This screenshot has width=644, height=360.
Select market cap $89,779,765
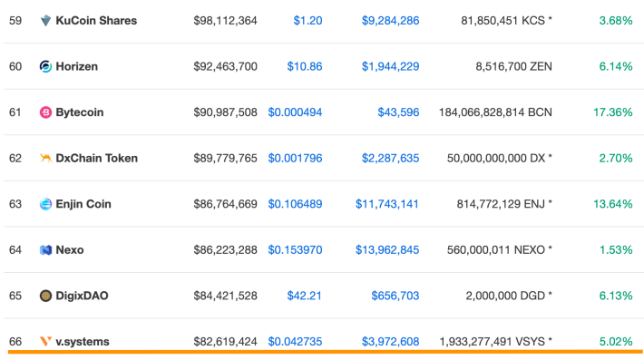click(226, 158)
